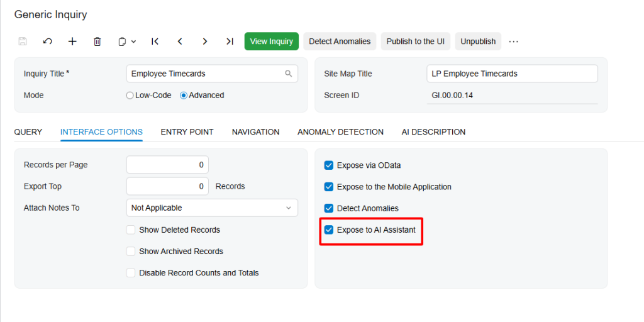Select the Advanced mode radio button
The width and height of the screenshot is (644, 322).
(184, 96)
